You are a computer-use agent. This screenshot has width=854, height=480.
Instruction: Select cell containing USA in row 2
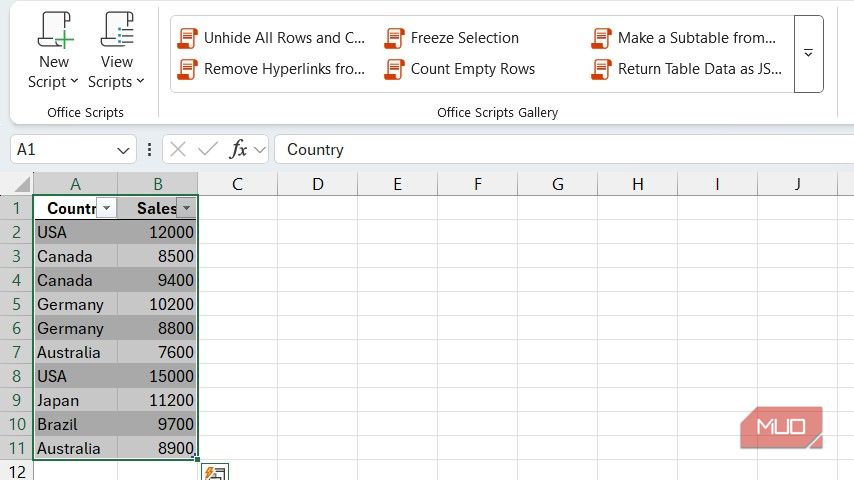(75, 232)
